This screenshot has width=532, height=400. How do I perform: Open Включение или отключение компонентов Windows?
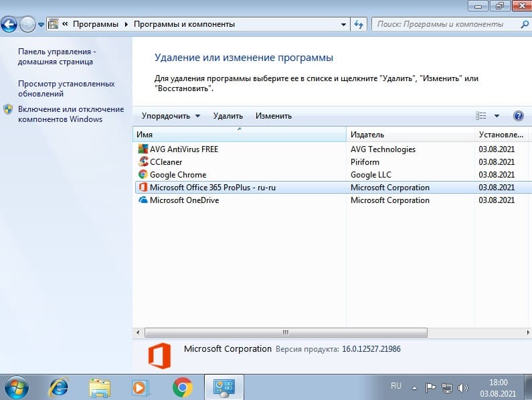pos(71,114)
